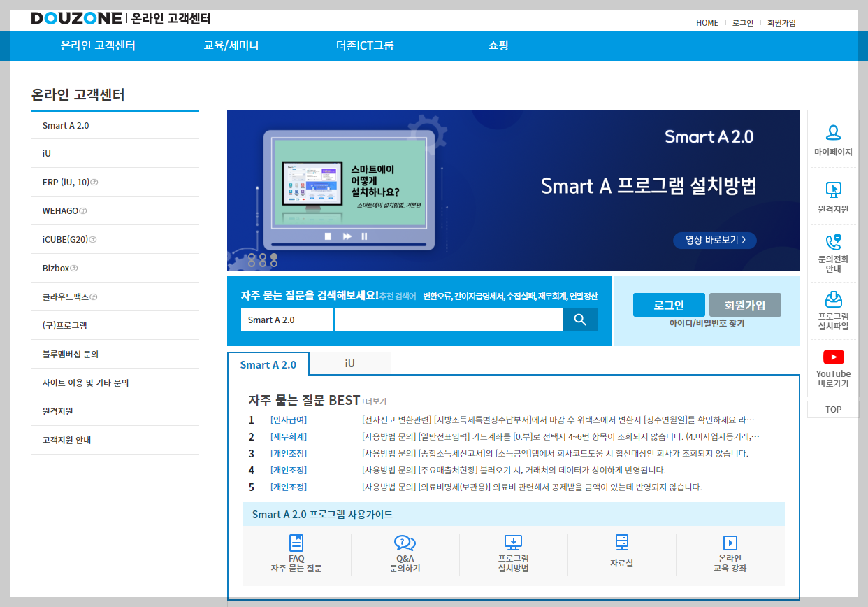Click [재무회계] category tag in FAQ row 2
868x607 pixels.
coord(289,437)
